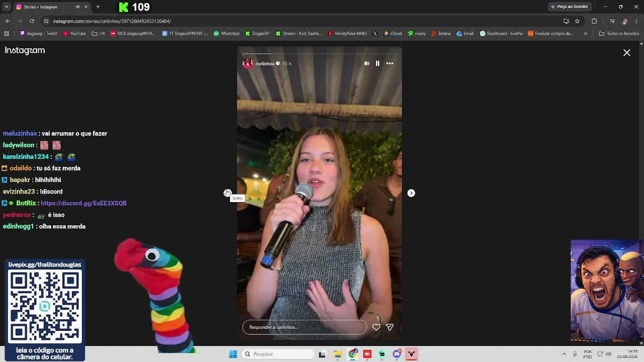The image size is (644, 362).
Task: Open the rivalry bookmark
Action: [x=417, y=34]
